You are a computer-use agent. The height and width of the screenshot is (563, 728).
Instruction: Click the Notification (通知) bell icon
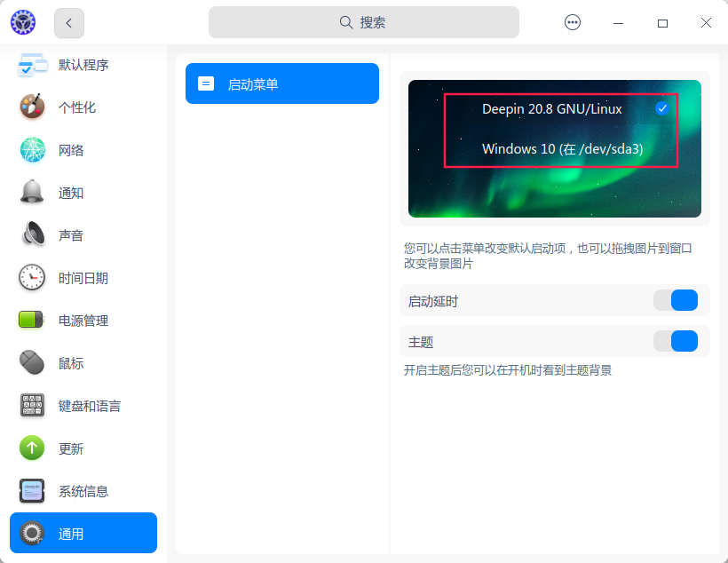pyautogui.click(x=32, y=192)
